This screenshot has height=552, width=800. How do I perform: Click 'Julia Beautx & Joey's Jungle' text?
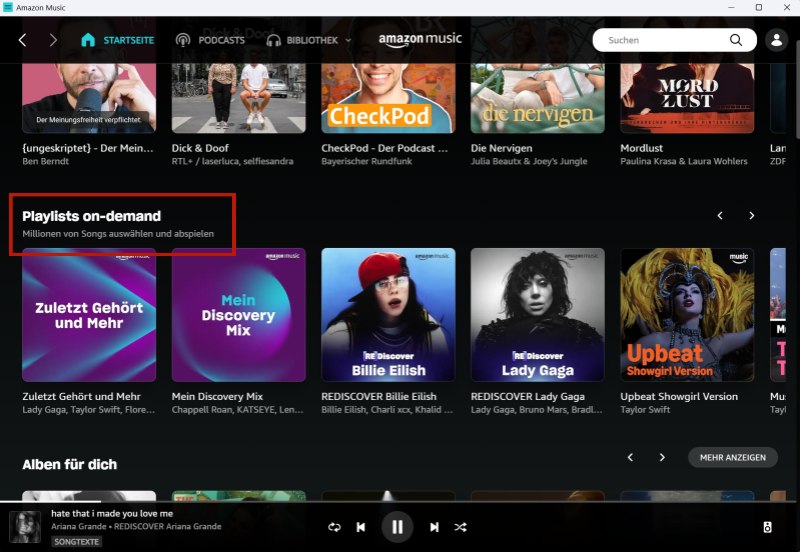529,161
